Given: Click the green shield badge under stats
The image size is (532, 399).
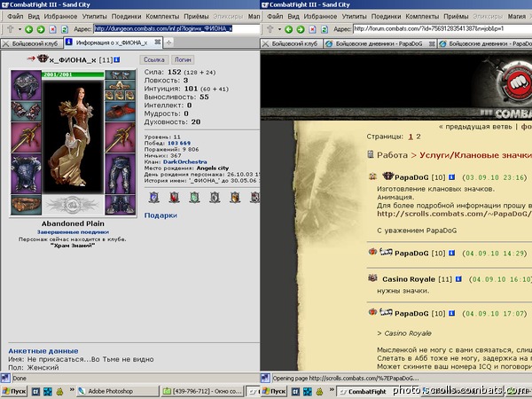Looking at the screenshot, I should (194, 197).
